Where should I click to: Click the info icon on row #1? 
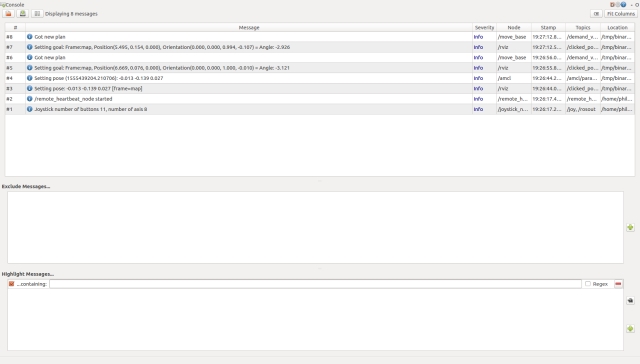pyautogui.click(x=29, y=109)
